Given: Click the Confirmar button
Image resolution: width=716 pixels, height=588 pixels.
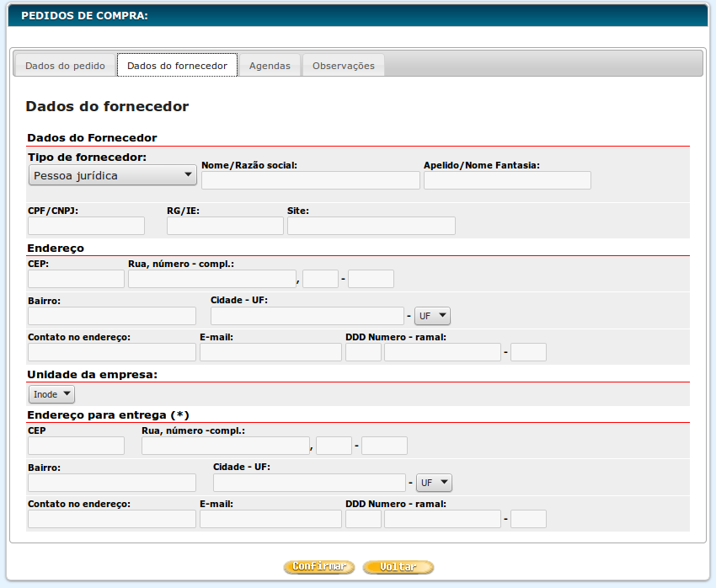Looking at the screenshot, I should click(x=319, y=567).
